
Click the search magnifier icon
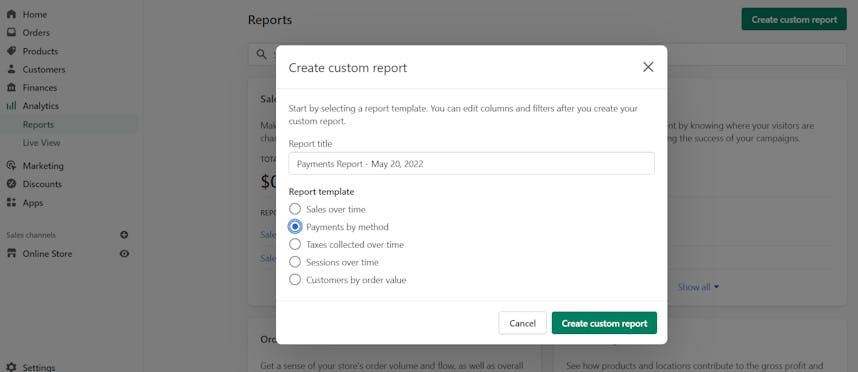(x=262, y=54)
